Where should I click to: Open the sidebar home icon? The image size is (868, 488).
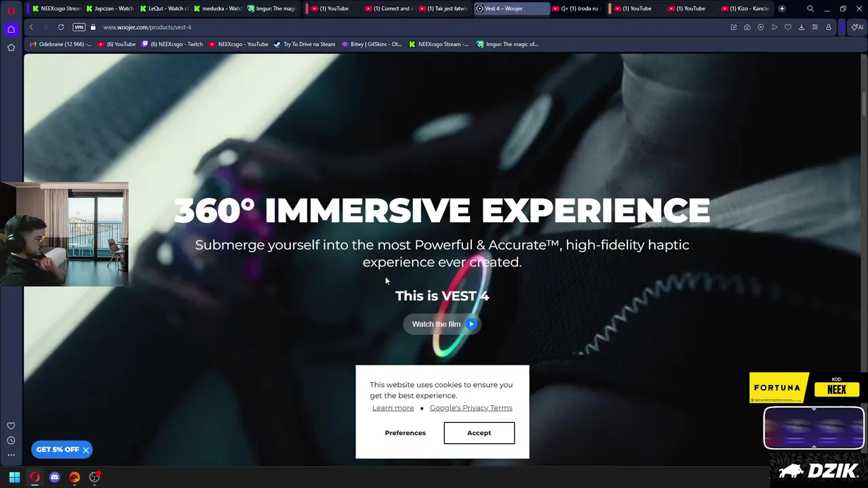(11, 29)
